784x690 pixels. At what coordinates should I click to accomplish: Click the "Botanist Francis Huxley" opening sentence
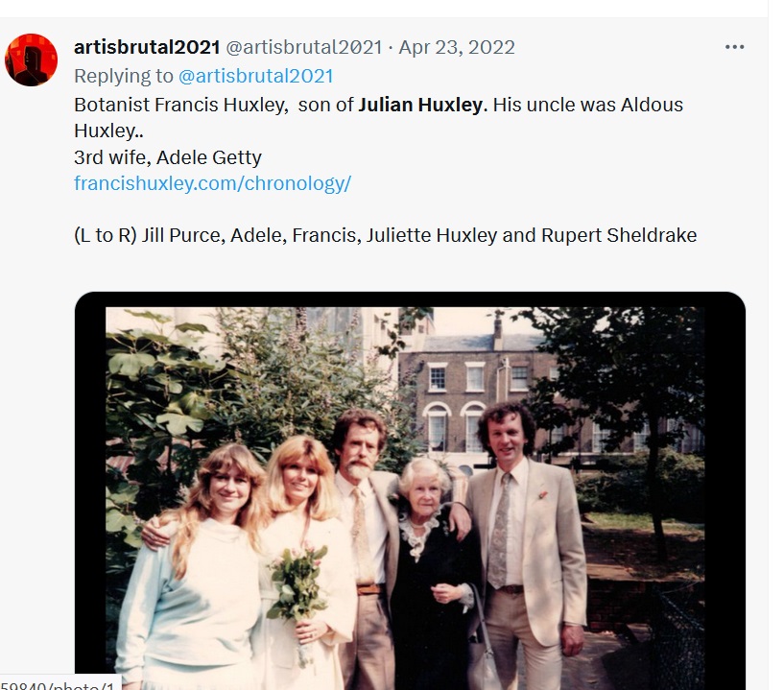tap(181, 105)
